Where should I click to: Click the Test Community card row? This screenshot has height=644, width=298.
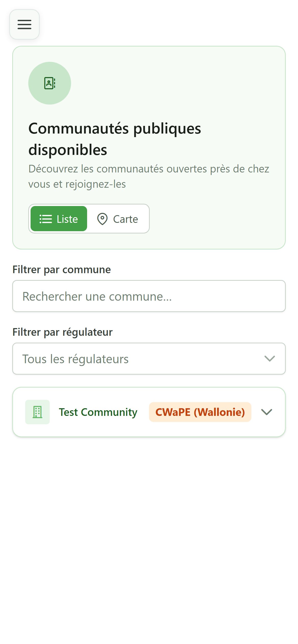(149, 412)
